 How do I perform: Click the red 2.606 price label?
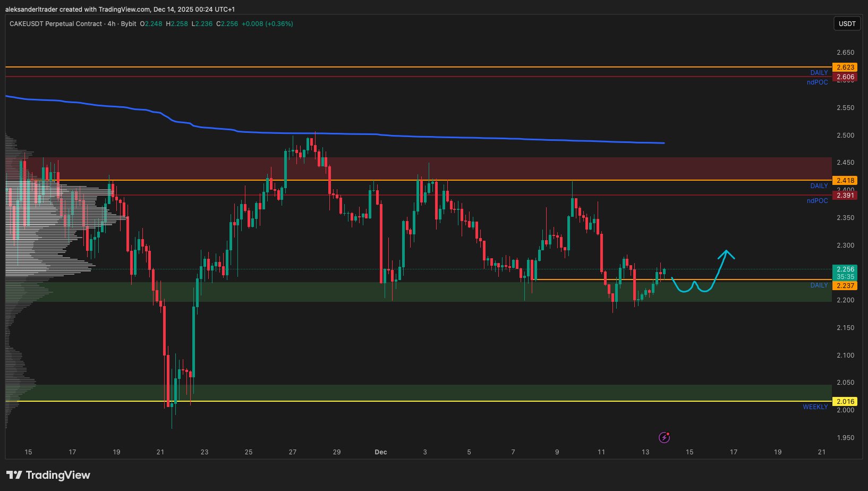point(845,77)
